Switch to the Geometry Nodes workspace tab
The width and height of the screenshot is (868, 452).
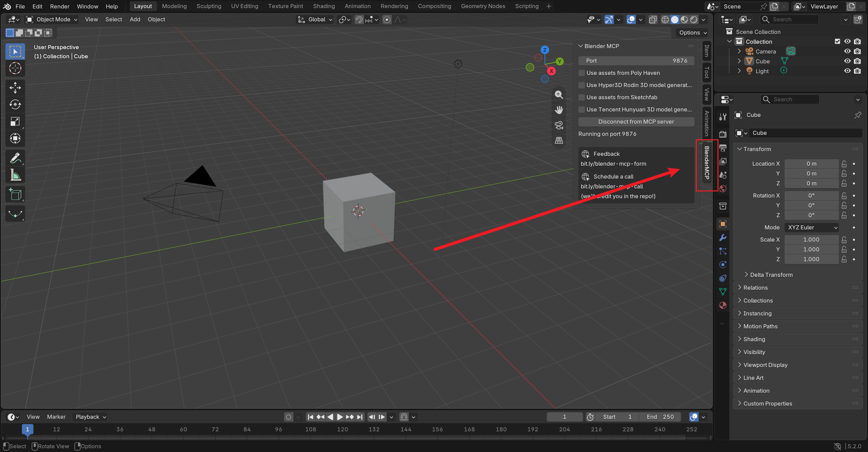[x=483, y=6]
